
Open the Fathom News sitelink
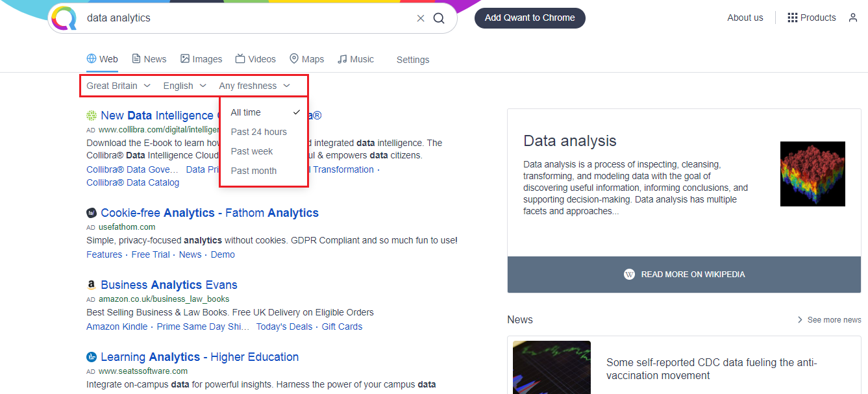pyautogui.click(x=190, y=254)
